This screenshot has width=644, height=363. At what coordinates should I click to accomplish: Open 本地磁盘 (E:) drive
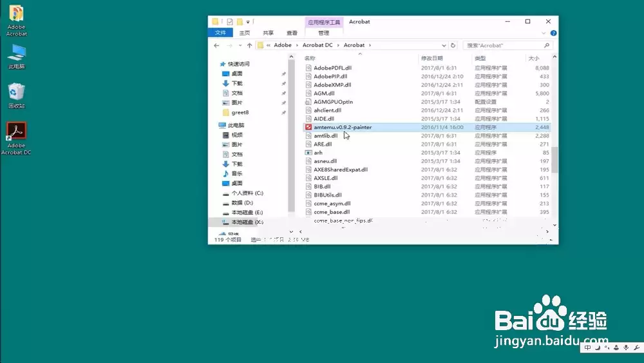coord(247,213)
